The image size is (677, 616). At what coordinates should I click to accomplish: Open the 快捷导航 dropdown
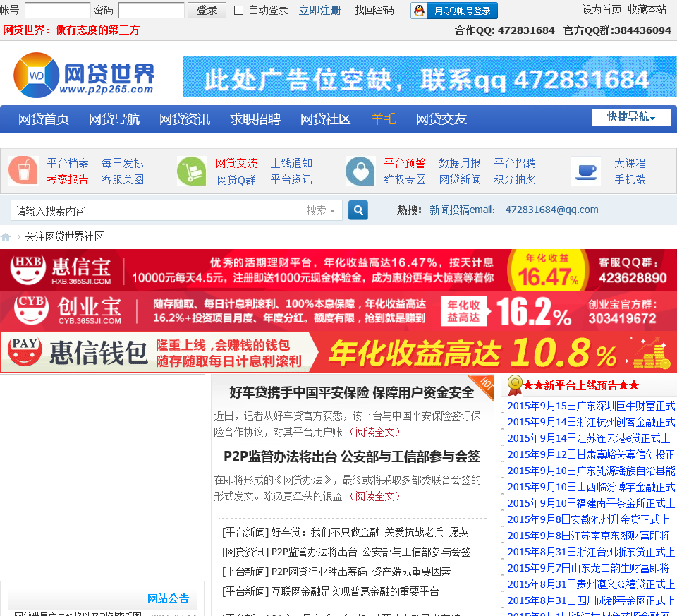(x=630, y=117)
